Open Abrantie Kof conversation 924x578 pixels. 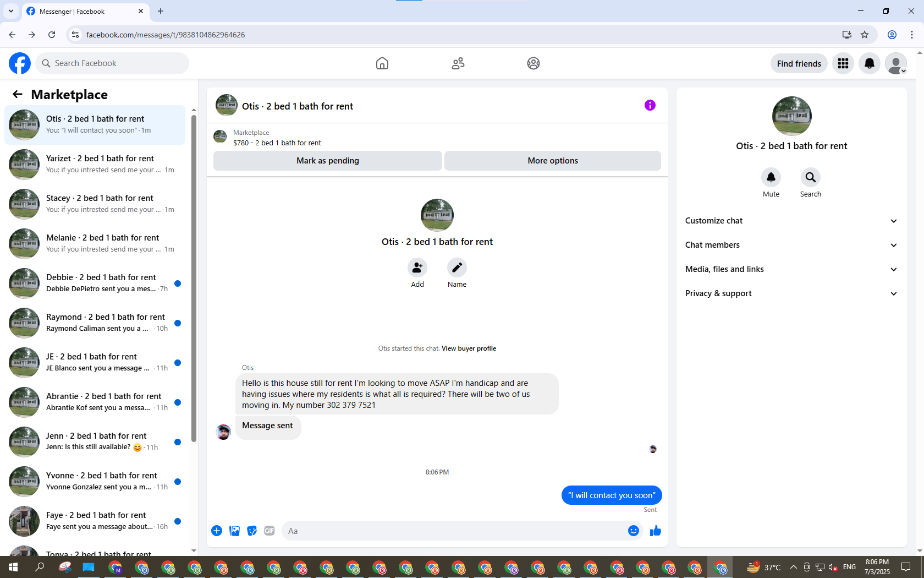pyautogui.click(x=95, y=402)
